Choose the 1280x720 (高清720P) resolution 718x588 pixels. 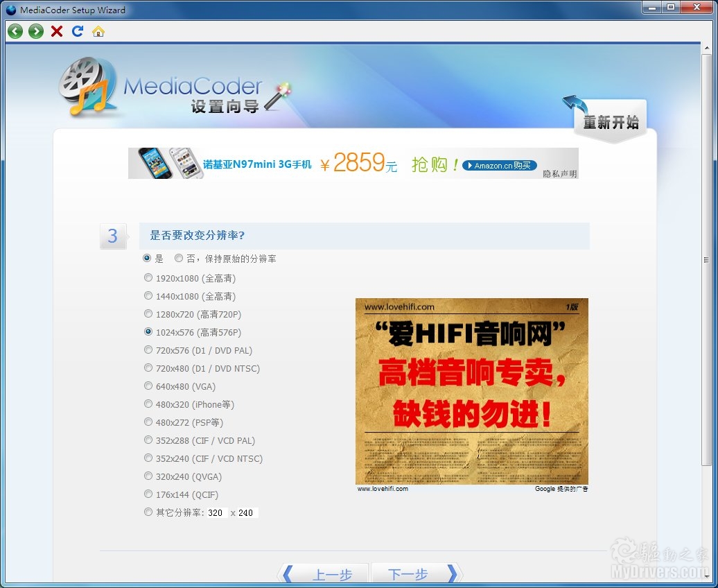point(148,313)
